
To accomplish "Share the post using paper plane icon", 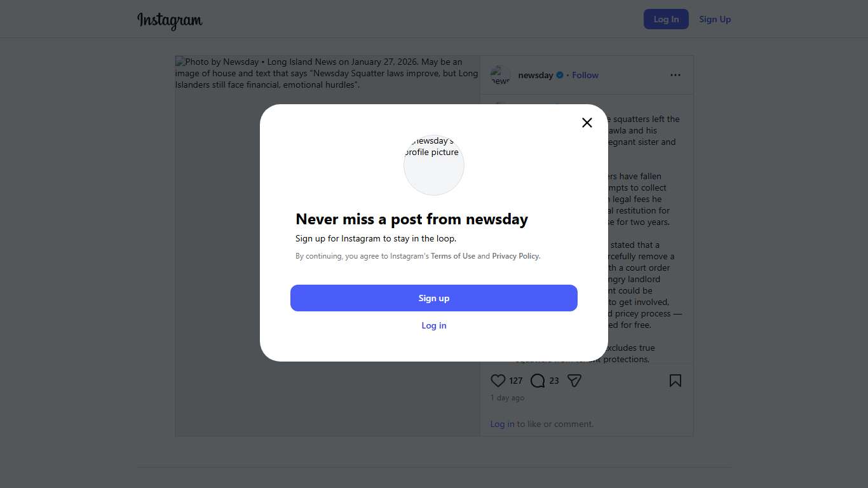I will (x=574, y=381).
